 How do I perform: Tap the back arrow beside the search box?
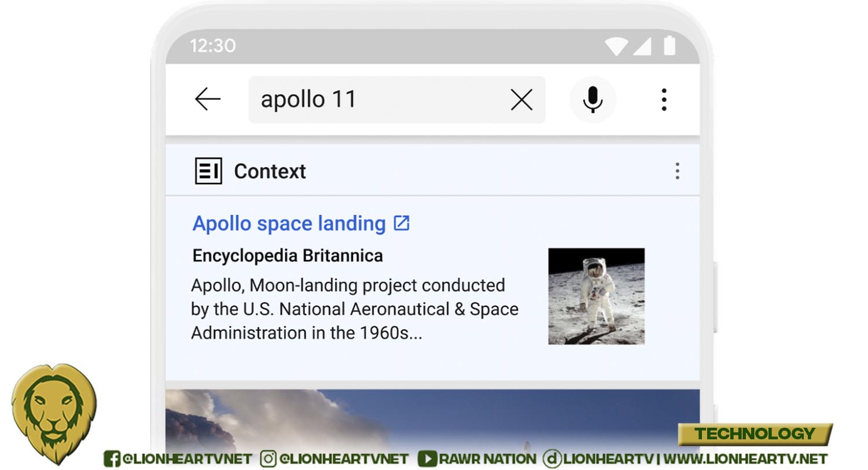[x=208, y=100]
